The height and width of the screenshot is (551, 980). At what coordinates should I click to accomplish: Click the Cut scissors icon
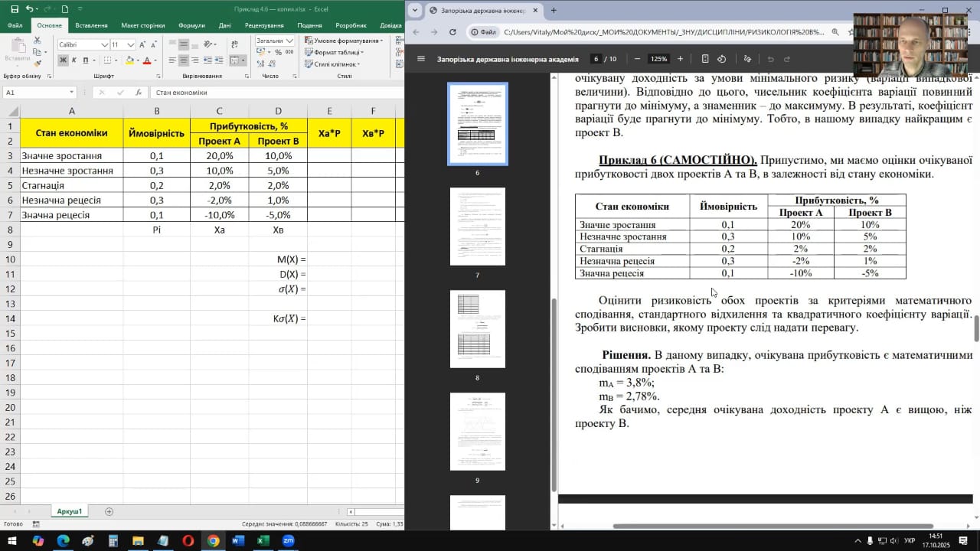[x=38, y=41]
